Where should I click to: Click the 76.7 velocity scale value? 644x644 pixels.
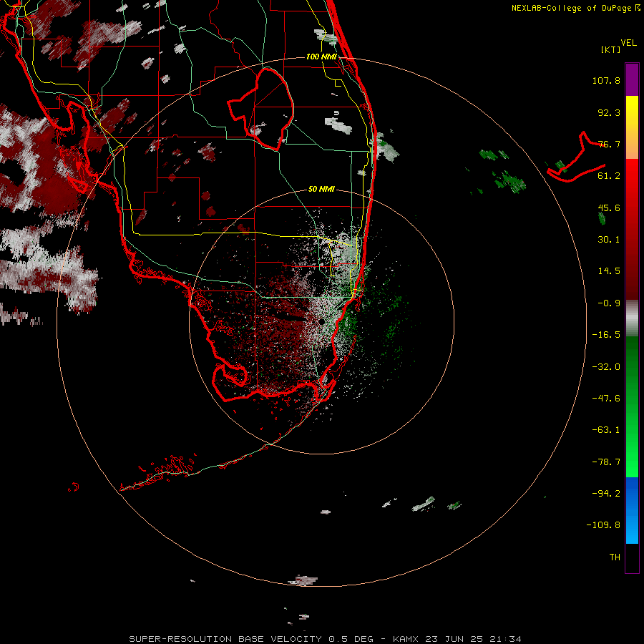[x=609, y=144]
